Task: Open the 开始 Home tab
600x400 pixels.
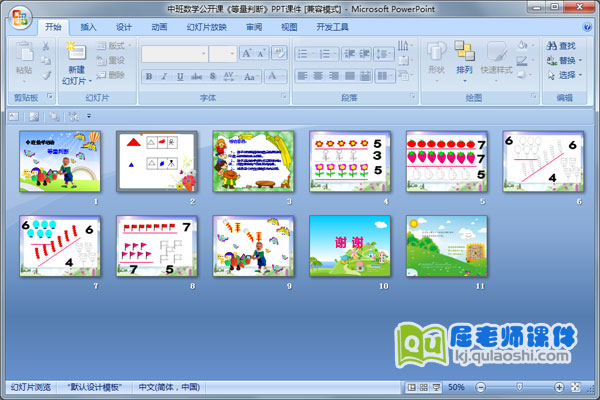Action: [53, 27]
